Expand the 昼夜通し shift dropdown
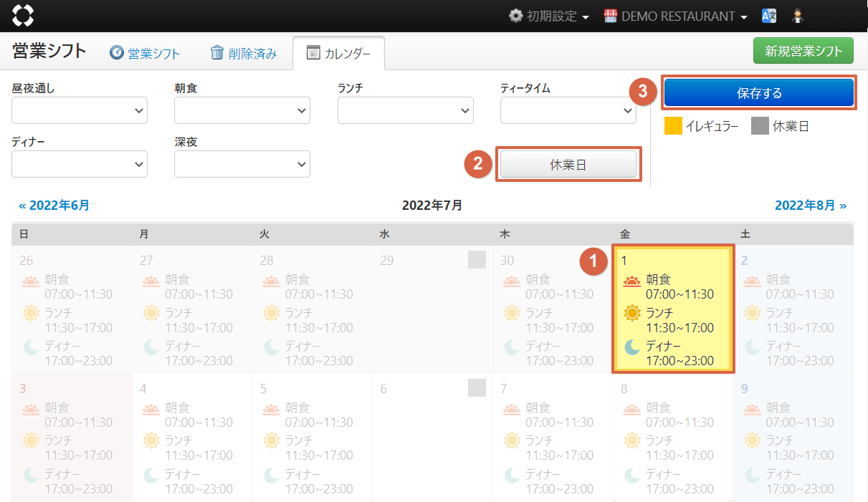This screenshot has height=502, width=868. click(x=80, y=110)
